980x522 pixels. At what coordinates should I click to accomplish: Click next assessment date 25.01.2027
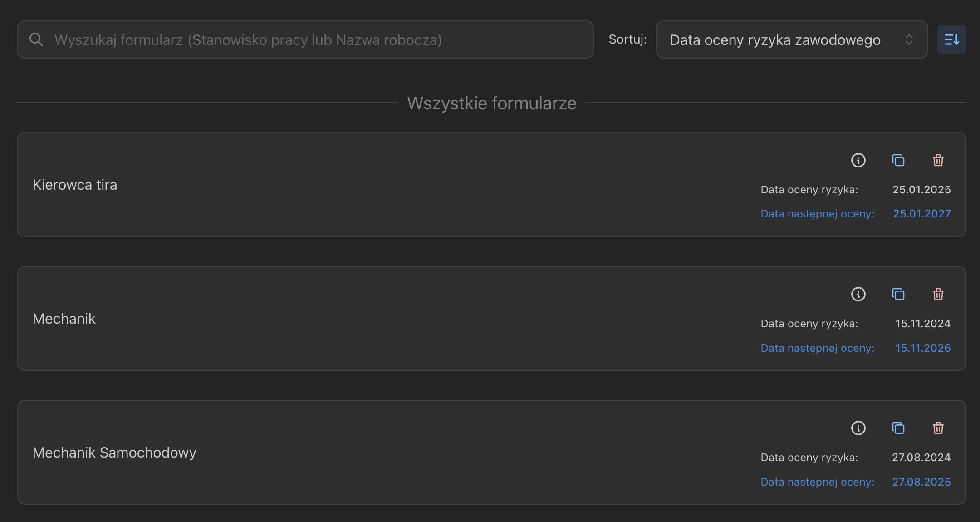click(922, 213)
